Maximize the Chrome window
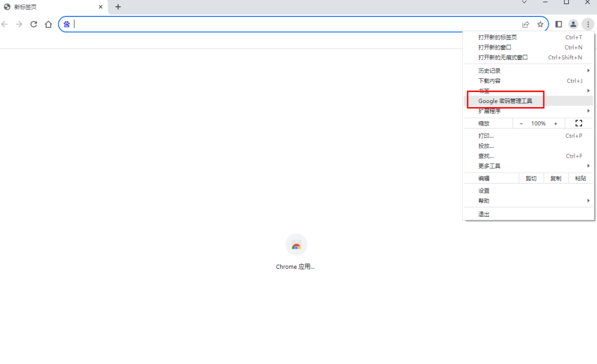 click(x=567, y=2)
